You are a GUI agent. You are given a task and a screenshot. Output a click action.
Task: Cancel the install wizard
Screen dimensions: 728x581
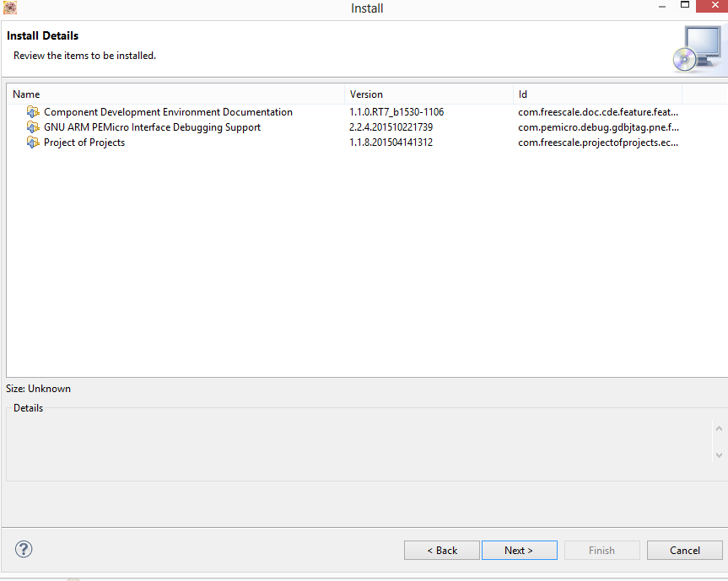click(x=684, y=551)
